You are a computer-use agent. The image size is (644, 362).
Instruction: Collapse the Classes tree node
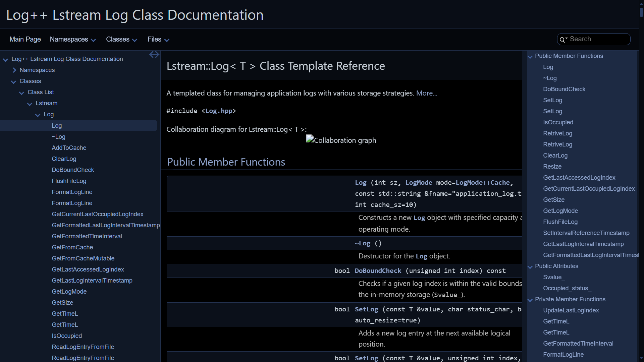point(13,81)
